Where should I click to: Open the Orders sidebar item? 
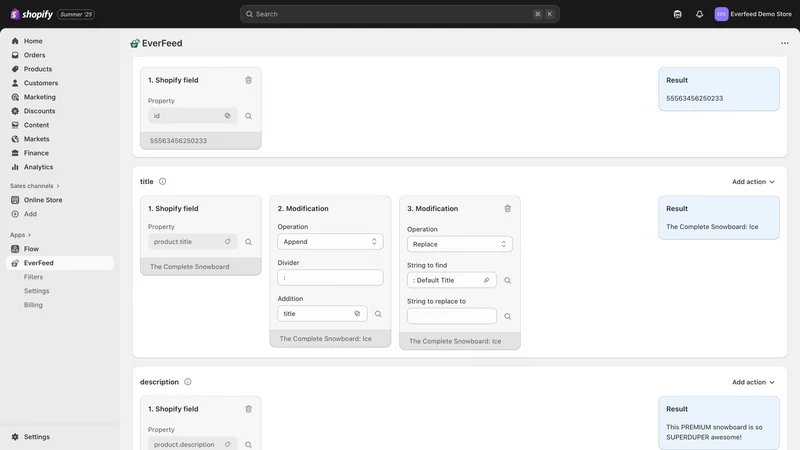pos(34,55)
